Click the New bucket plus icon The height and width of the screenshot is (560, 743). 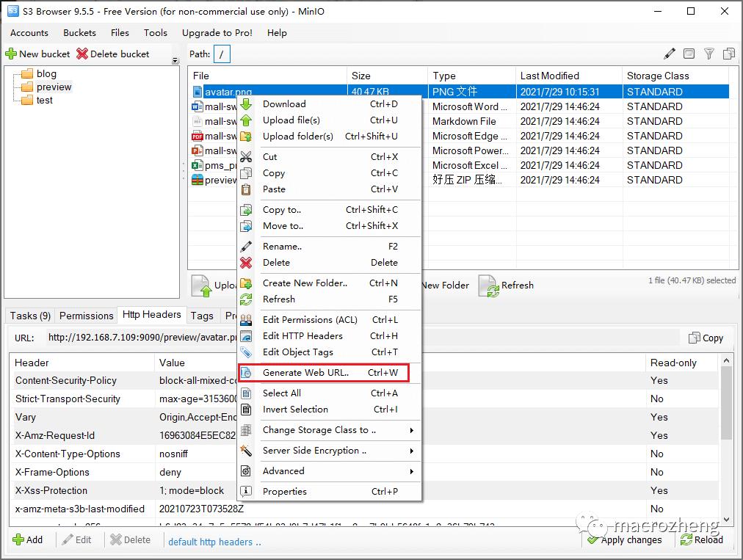coord(11,54)
